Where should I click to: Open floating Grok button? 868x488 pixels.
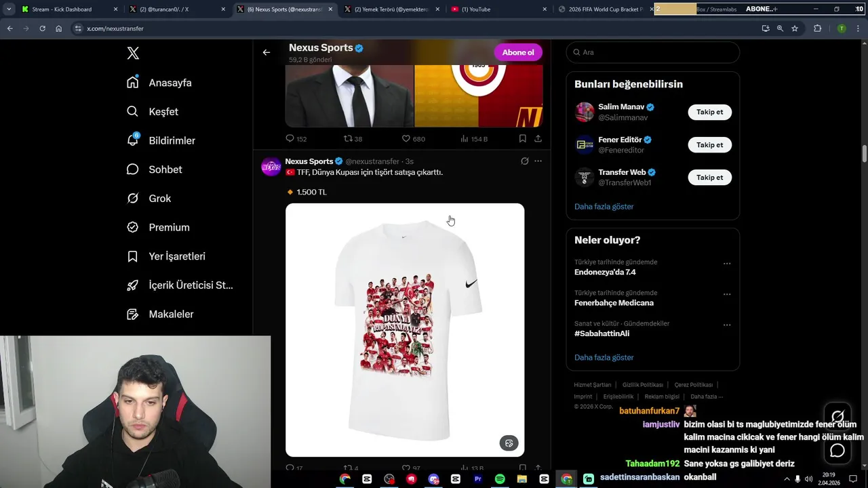(x=837, y=417)
